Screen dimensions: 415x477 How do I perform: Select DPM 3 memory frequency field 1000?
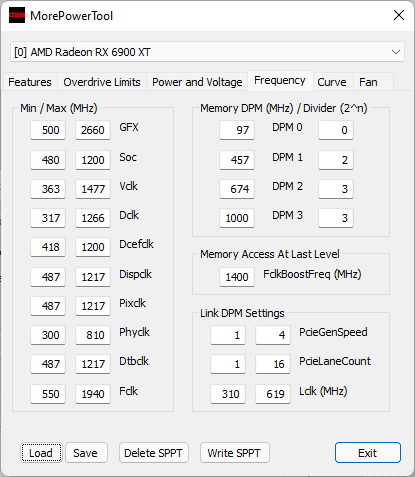click(x=237, y=218)
